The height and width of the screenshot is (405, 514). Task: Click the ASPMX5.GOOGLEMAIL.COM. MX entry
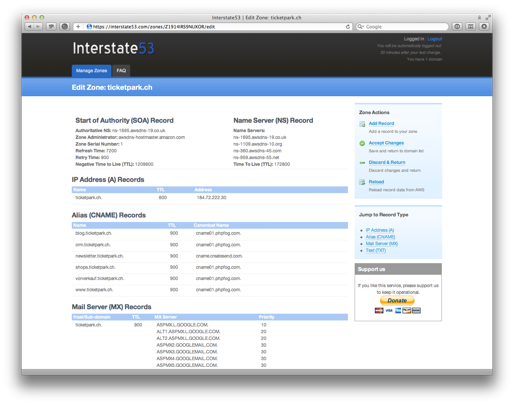coord(187,365)
